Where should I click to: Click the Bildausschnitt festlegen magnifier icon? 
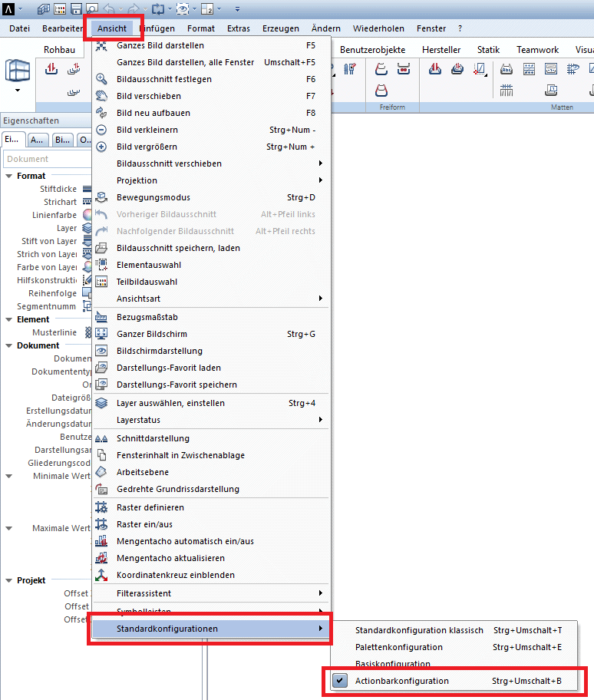pyautogui.click(x=101, y=79)
